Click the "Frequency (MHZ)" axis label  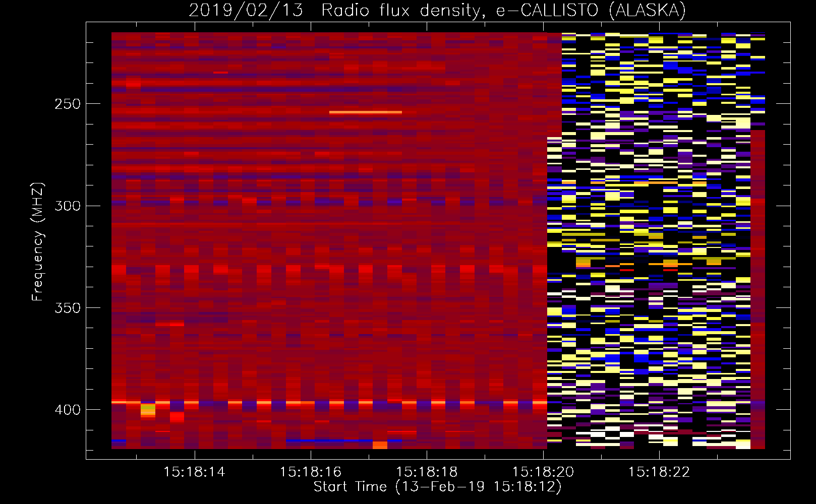pos(38,241)
